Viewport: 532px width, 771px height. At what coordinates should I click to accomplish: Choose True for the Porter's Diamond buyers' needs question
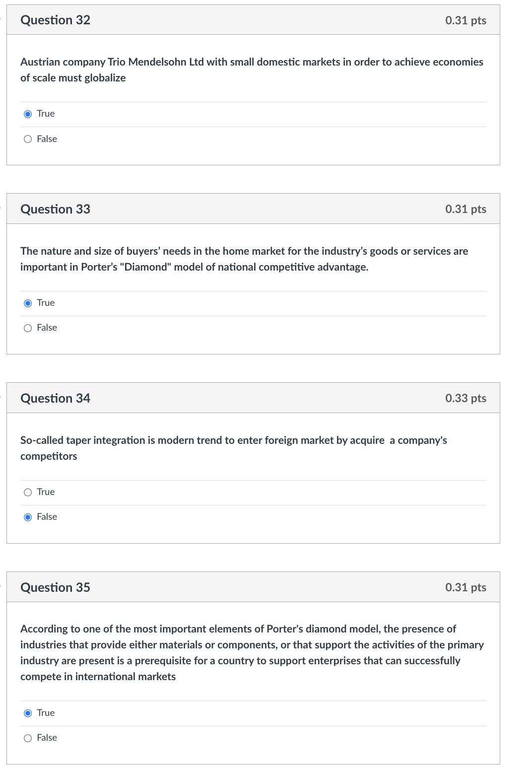[x=28, y=303]
